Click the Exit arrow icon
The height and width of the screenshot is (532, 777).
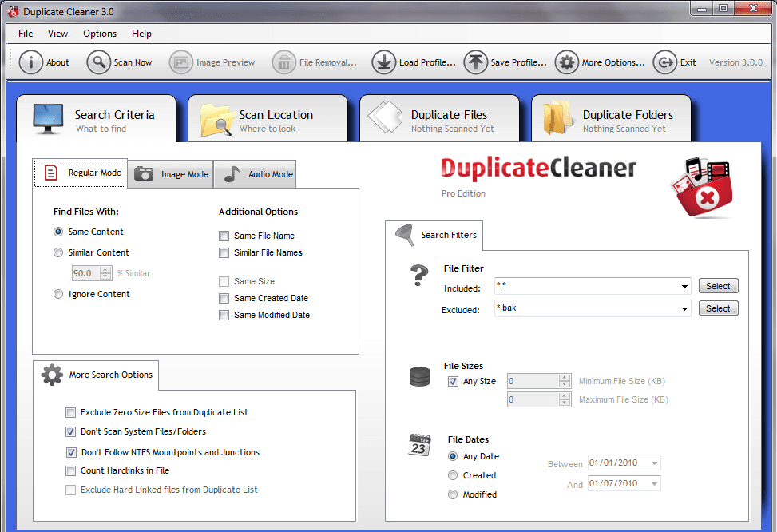tap(665, 62)
